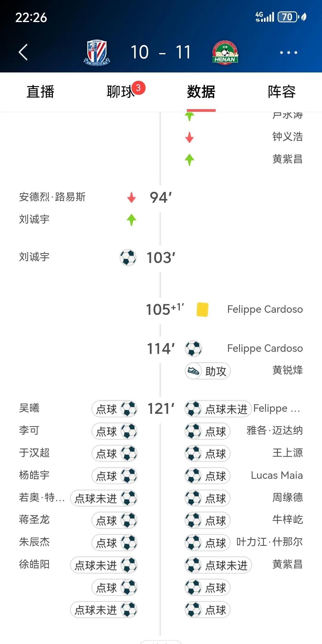Tap the back arrow

click(23, 52)
